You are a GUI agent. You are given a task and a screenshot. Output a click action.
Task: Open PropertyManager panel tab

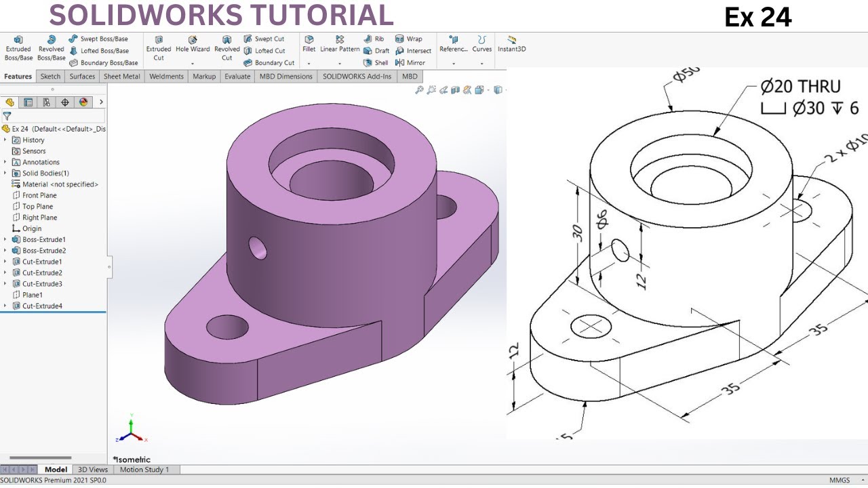(x=28, y=102)
